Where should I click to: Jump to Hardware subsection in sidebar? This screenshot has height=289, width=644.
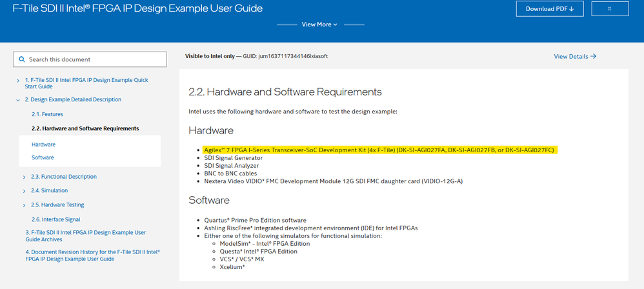(x=43, y=144)
